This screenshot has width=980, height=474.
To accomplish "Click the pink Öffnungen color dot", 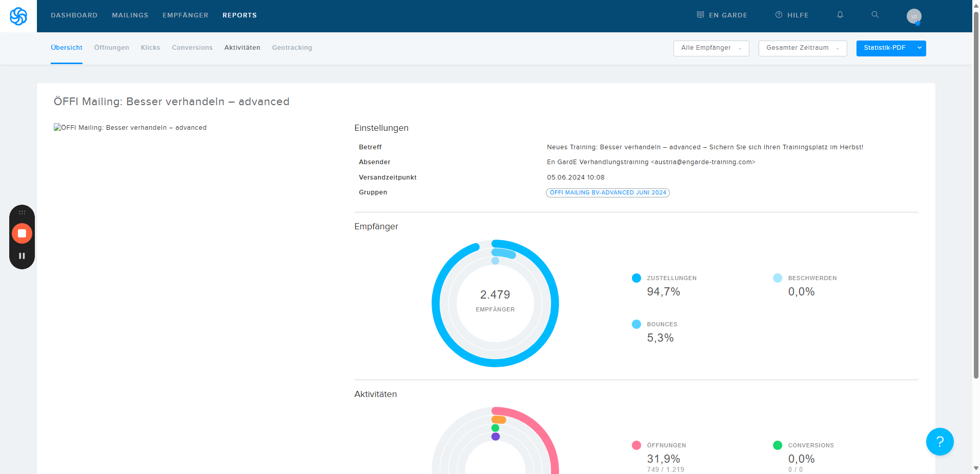I will pos(637,445).
